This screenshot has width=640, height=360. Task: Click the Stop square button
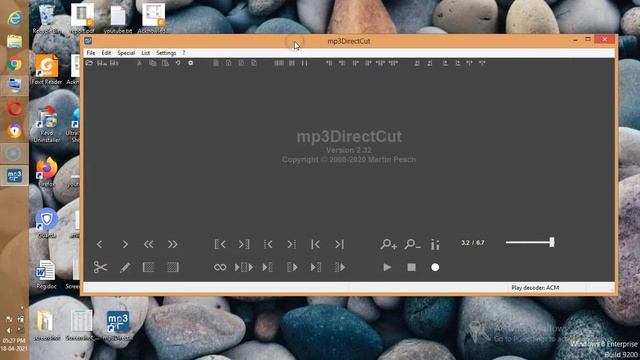coord(411,267)
